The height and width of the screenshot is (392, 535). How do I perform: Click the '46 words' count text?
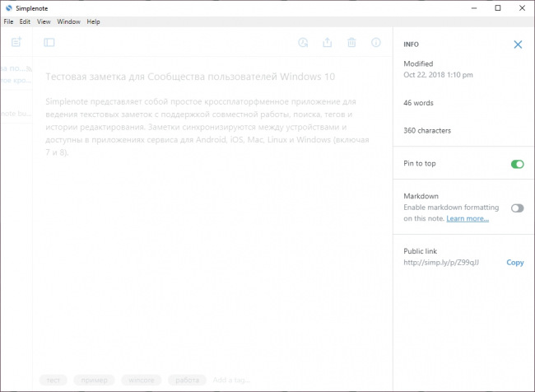pyautogui.click(x=418, y=103)
